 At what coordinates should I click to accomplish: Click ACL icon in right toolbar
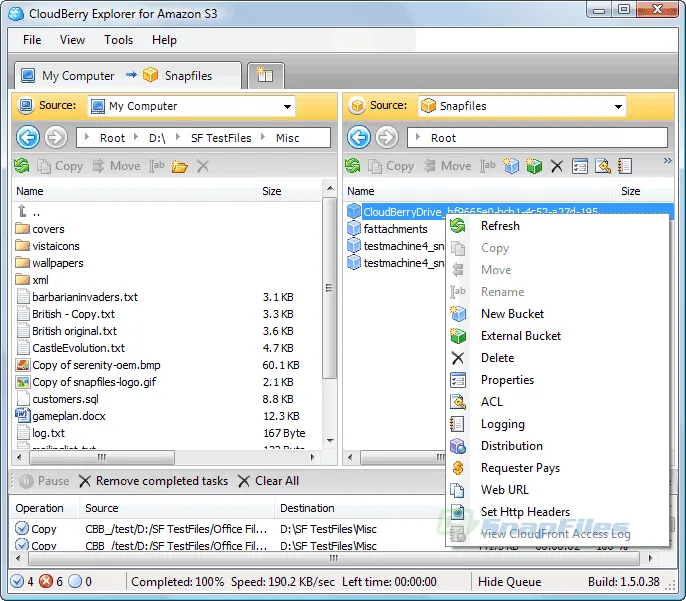(x=602, y=166)
